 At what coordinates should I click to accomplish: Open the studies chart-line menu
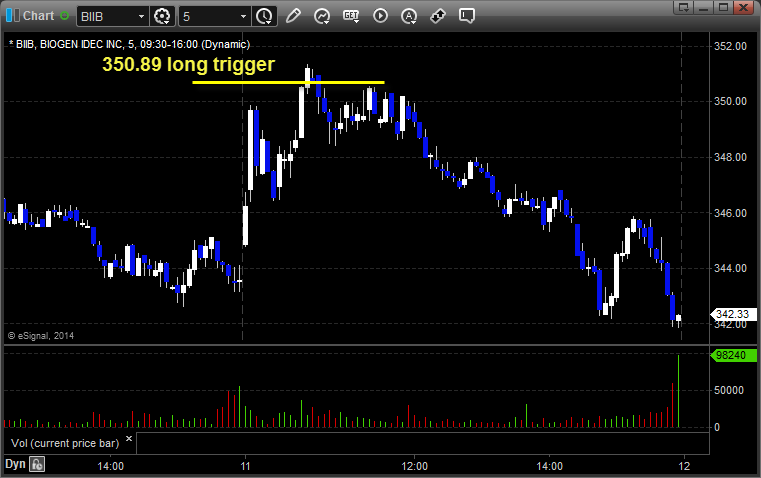[x=322, y=16]
